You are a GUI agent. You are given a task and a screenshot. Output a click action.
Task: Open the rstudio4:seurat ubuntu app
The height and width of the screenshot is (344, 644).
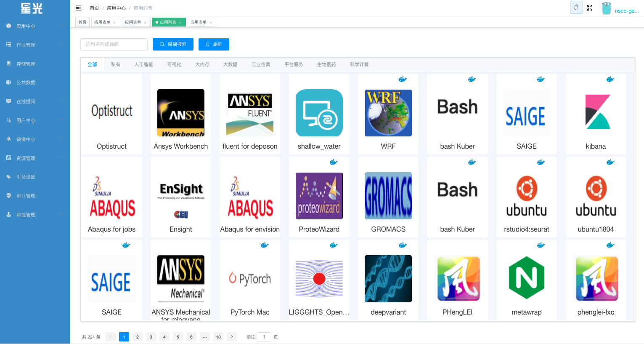tap(527, 197)
